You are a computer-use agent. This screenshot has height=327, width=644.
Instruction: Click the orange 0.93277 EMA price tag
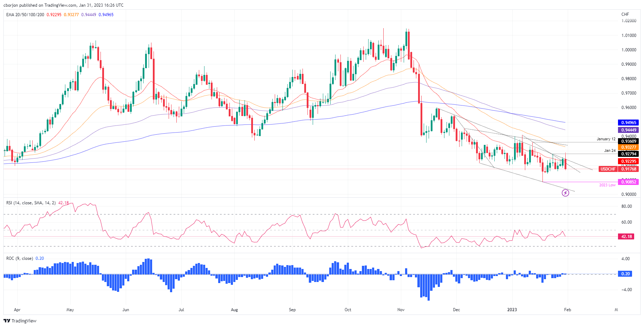click(x=629, y=147)
